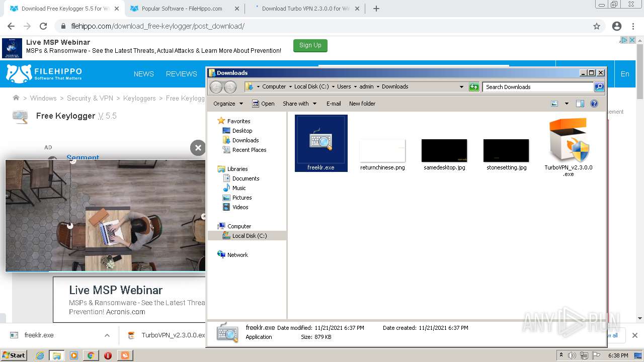
Task: Click the Computer breadcrumb segment
Action: point(274,86)
